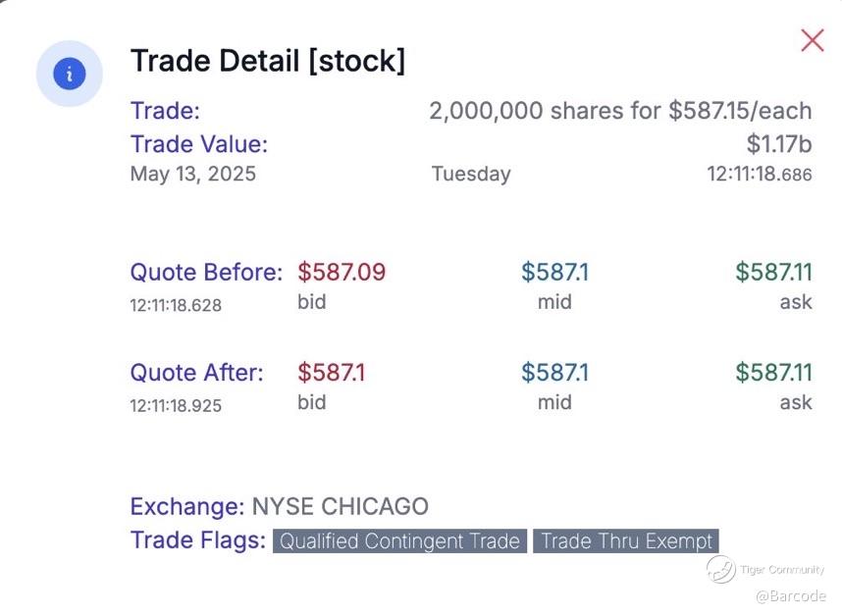Select the Qualified Contingent Trade flag
The height and width of the screenshot is (616, 842).
click(399, 540)
